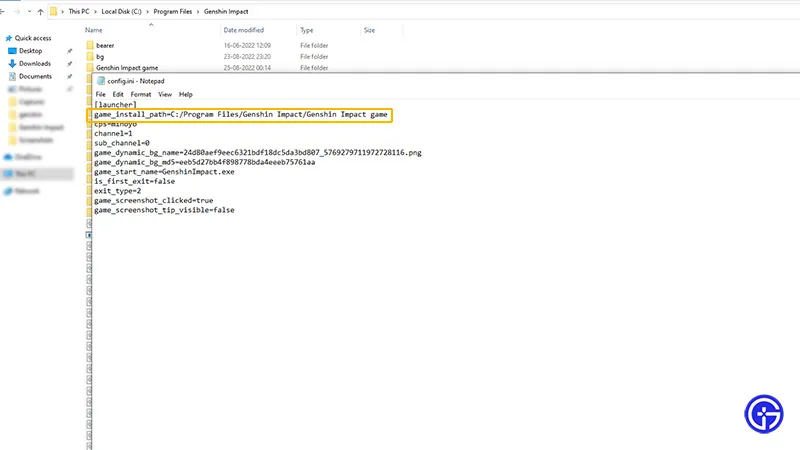800x450 pixels.
Task: Click the Quick access star icon
Action: [8, 38]
